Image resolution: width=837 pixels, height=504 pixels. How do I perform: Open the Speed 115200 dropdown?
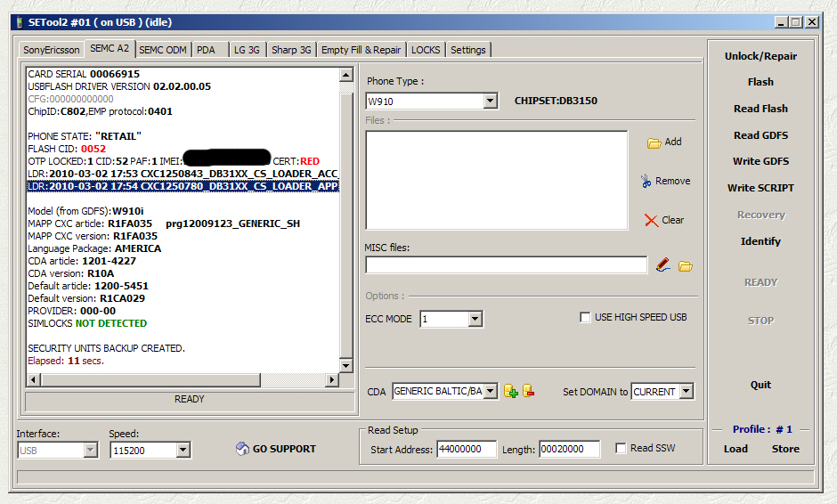click(x=183, y=451)
